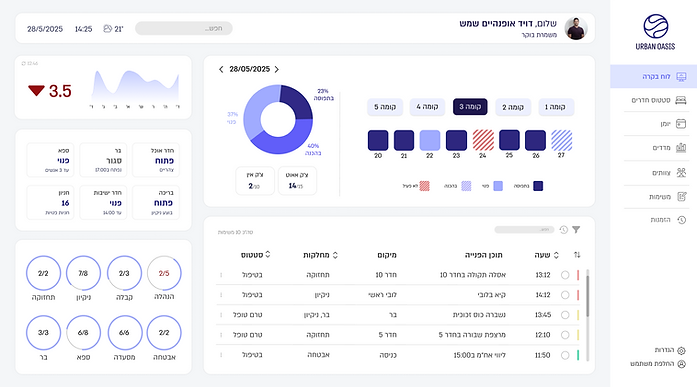Click room 25 dark blue square
This screenshot has height=387, width=697.
[509, 140]
